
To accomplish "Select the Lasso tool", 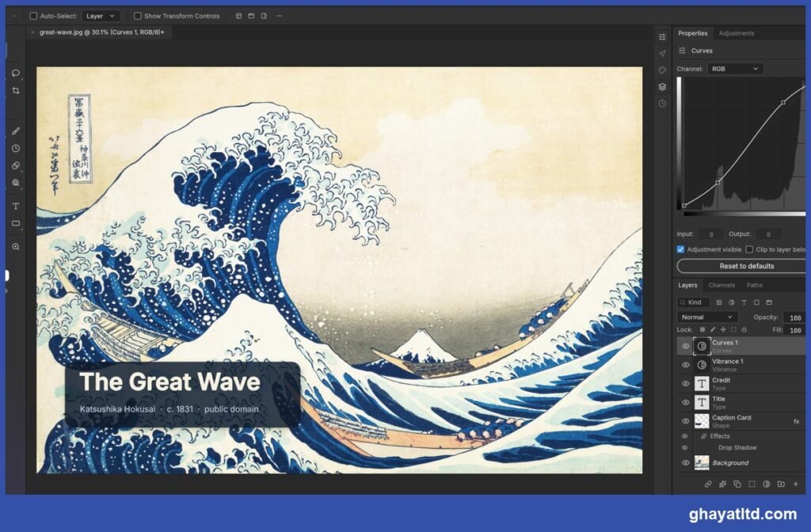I will pos(16,73).
